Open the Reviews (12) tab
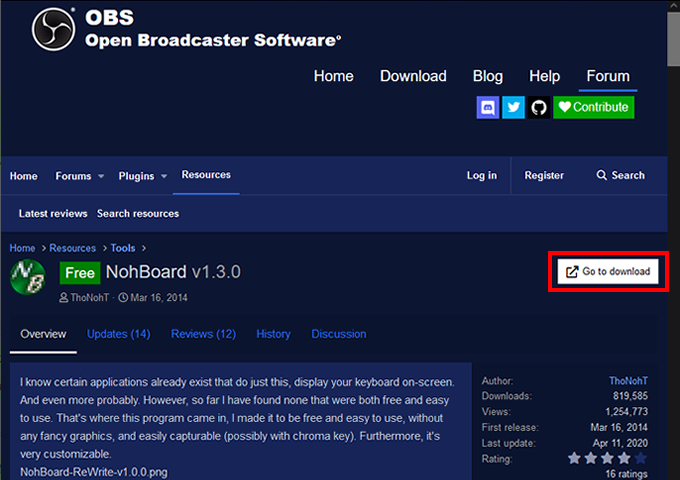 click(203, 334)
